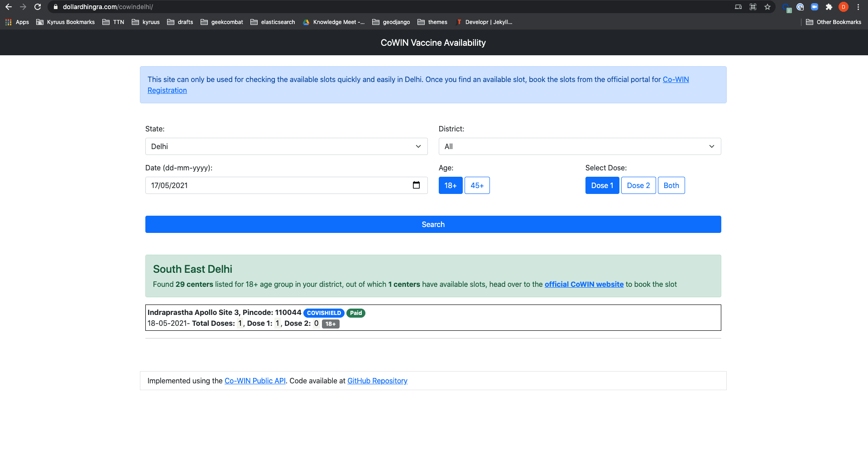Open the calendar picker in date field
The image size is (868, 469).
pos(416,185)
